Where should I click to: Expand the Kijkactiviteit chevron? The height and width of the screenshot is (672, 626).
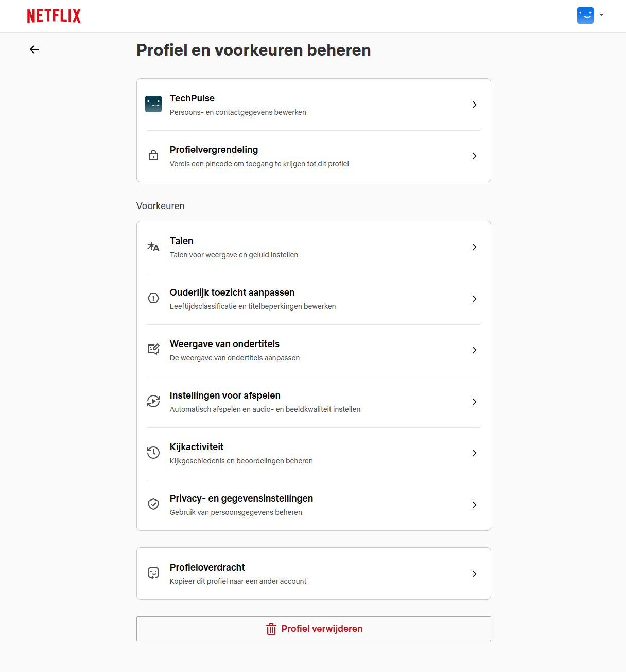[x=474, y=453]
